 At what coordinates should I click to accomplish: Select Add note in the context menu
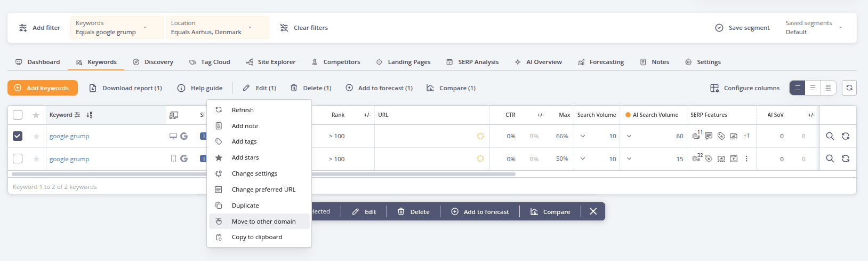[259, 126]
